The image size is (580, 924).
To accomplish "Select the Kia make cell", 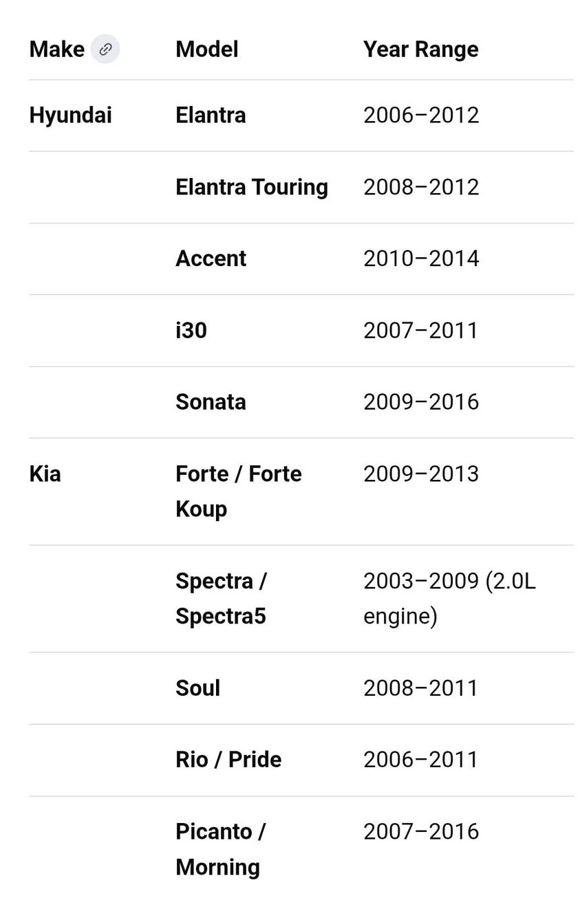I will (45, 474).
